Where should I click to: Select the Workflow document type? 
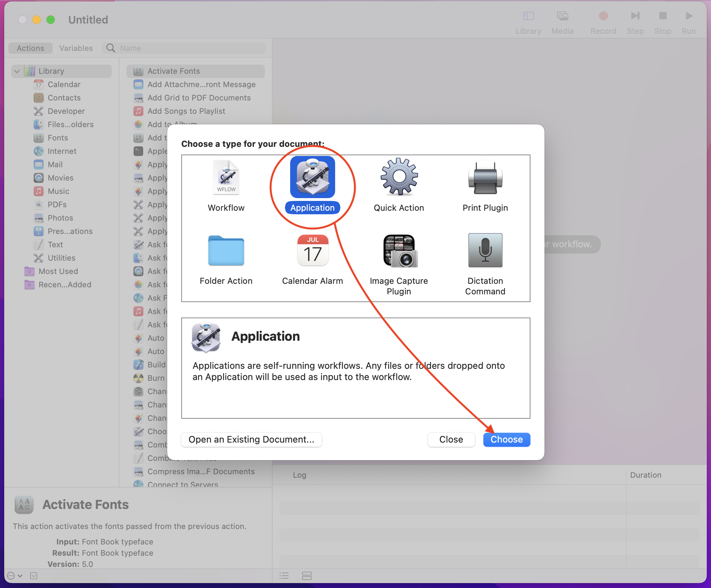(226, 186)
